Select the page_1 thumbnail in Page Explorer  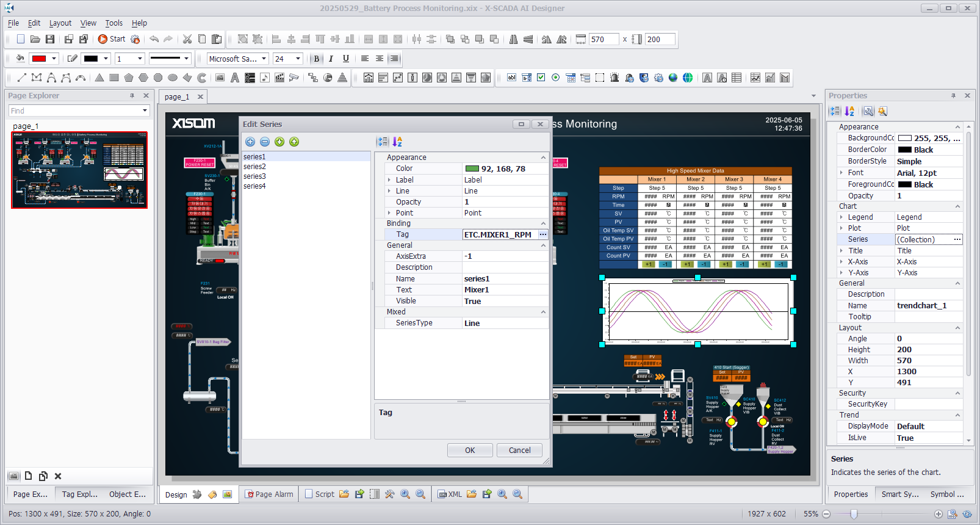(x=79, y=170)
